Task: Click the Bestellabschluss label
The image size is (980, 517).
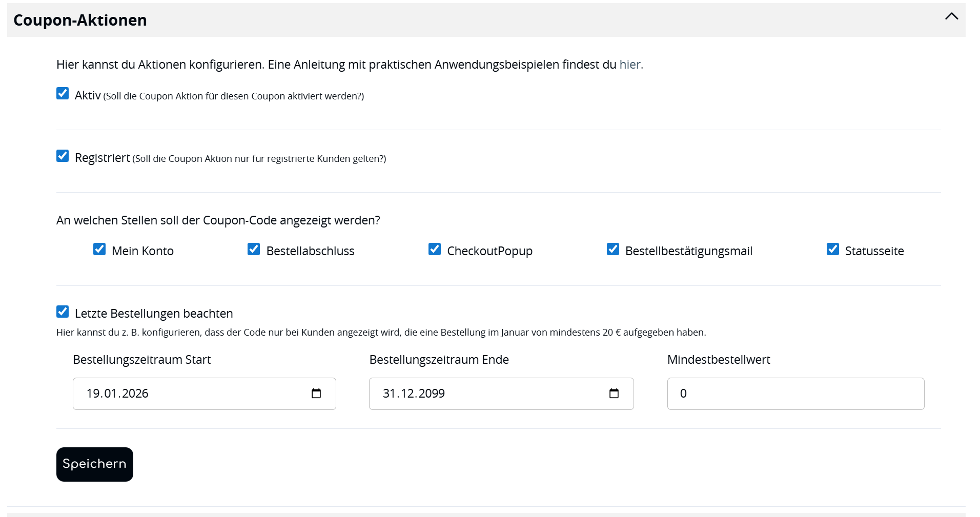Action: click(x=311, y=251)
